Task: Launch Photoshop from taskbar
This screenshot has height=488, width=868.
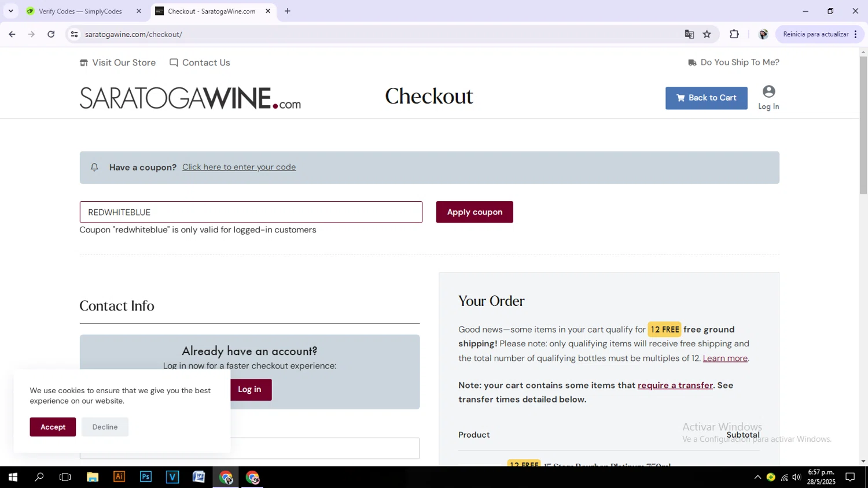Action: [146, 477]
